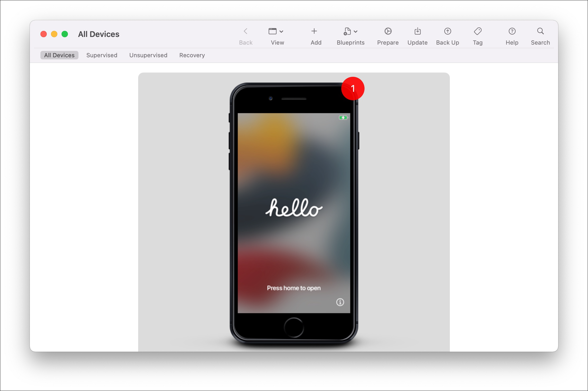Click the All Devices window title
This screenshot has width=588, height=391.
tap(99, 34)
